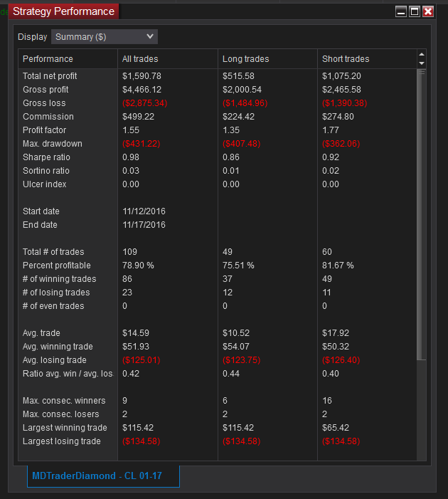Click the Strategy Performance title bar
The height and width of the screenshot is (499, 448).
click(249, 11)
